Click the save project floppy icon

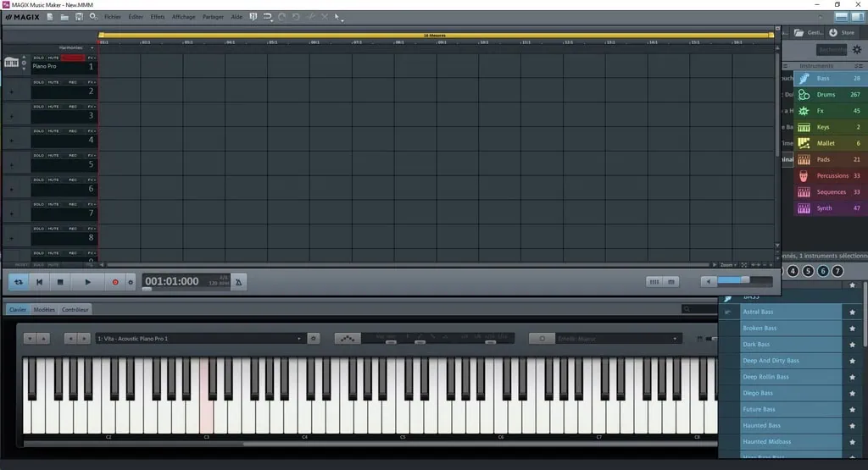coord(79,17)
